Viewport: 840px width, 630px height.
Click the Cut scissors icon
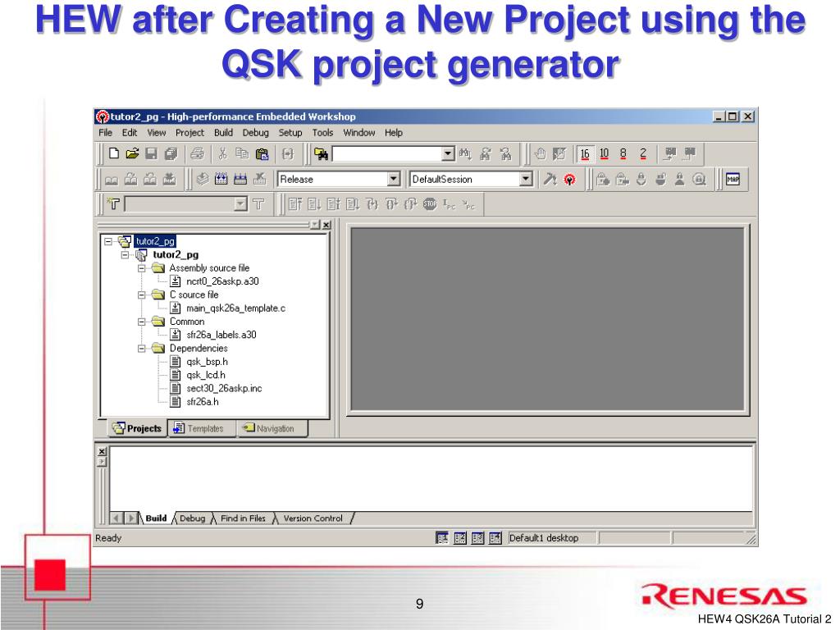click(x=222, y=153)
